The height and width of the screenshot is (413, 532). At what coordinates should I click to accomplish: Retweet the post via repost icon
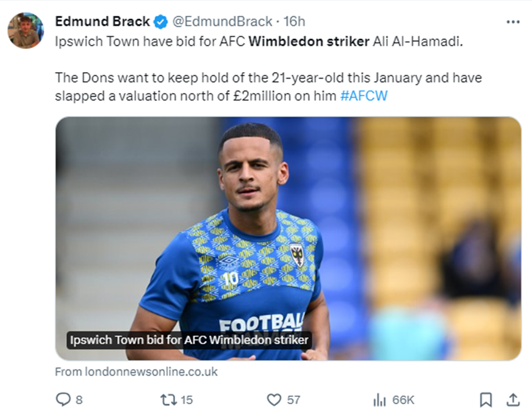pos(169,400)
